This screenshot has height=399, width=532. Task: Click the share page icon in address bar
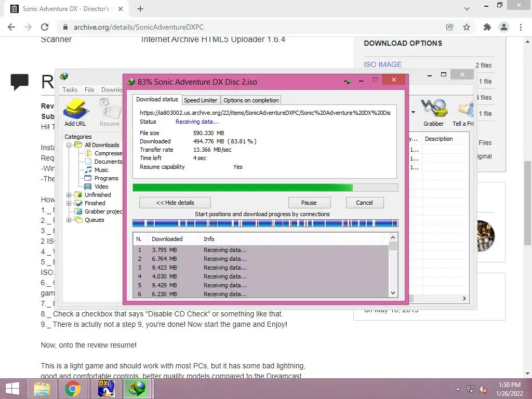[449, 27]
